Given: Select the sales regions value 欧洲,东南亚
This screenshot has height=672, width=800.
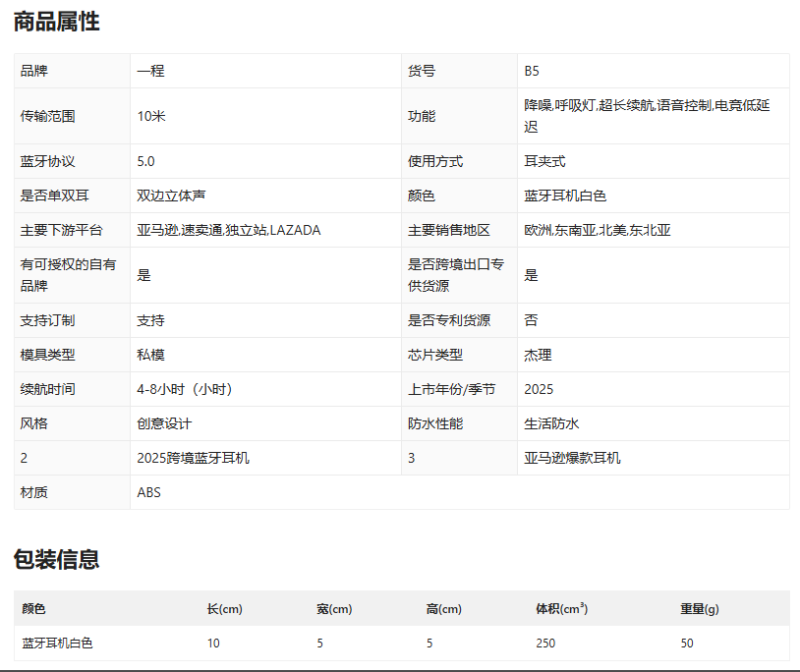Looking at the screenshot, I should point(598,230).
